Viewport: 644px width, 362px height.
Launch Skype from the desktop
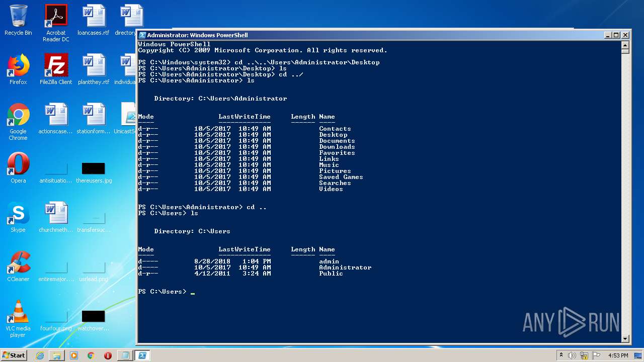point(18,217)
